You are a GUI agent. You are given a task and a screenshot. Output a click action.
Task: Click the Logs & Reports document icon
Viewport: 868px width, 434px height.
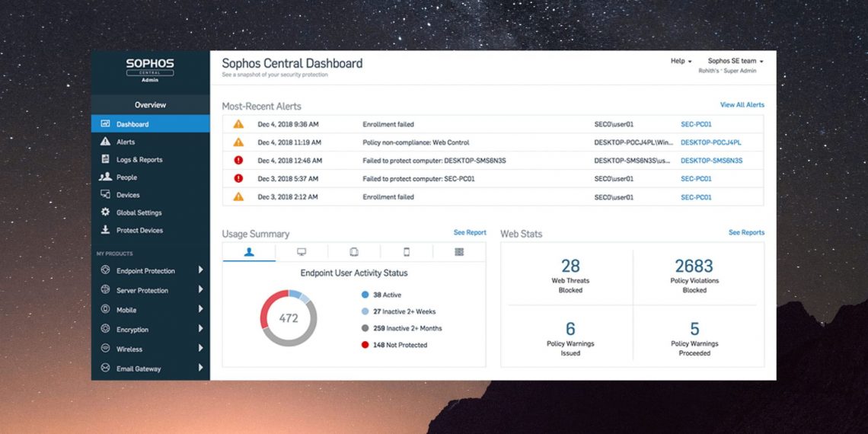pos(105,159)
